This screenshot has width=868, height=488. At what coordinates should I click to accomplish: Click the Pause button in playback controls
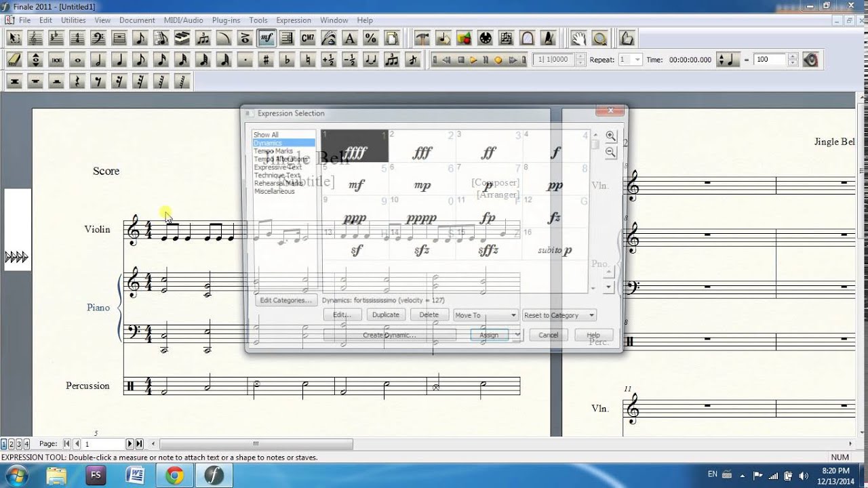[486, 60]
